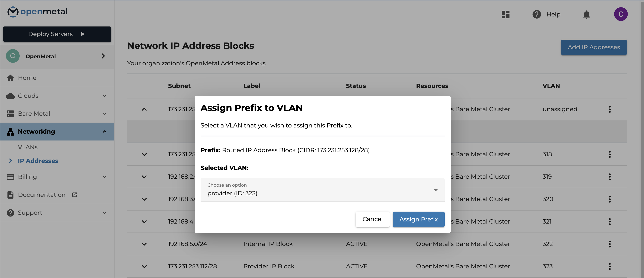Open the Documentation external link
The image size is (644, 278).
point(42,195)
